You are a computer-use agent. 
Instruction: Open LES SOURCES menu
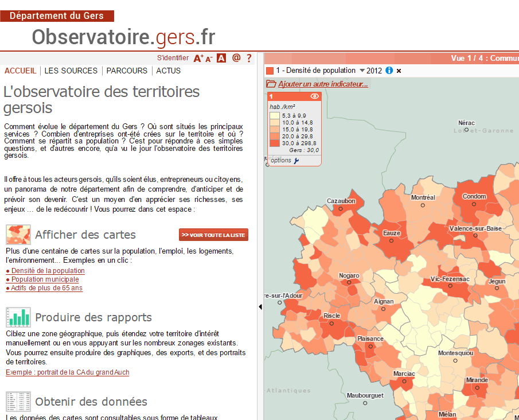(x=71, y=71)
